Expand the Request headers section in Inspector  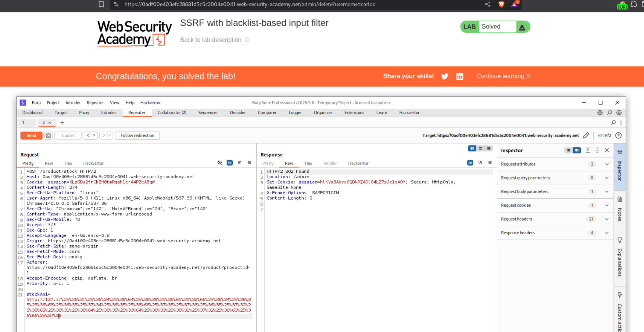[x=606, y=219]
